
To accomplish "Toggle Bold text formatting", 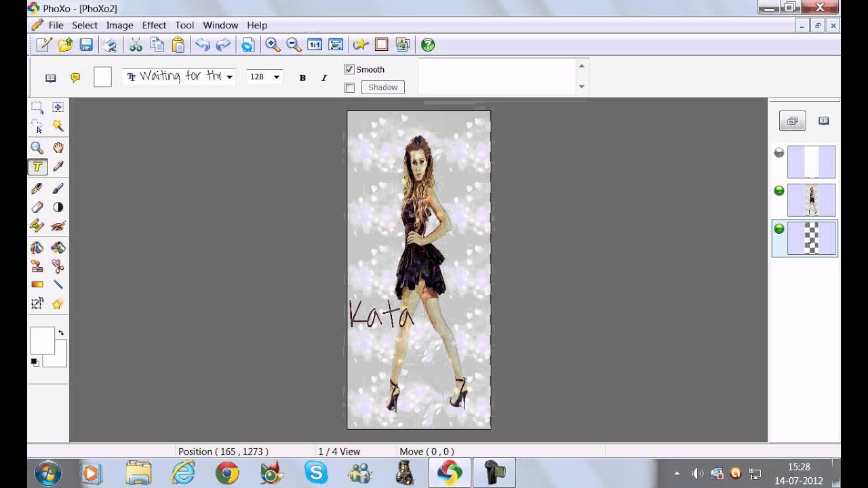I will [x=302, y=78].
